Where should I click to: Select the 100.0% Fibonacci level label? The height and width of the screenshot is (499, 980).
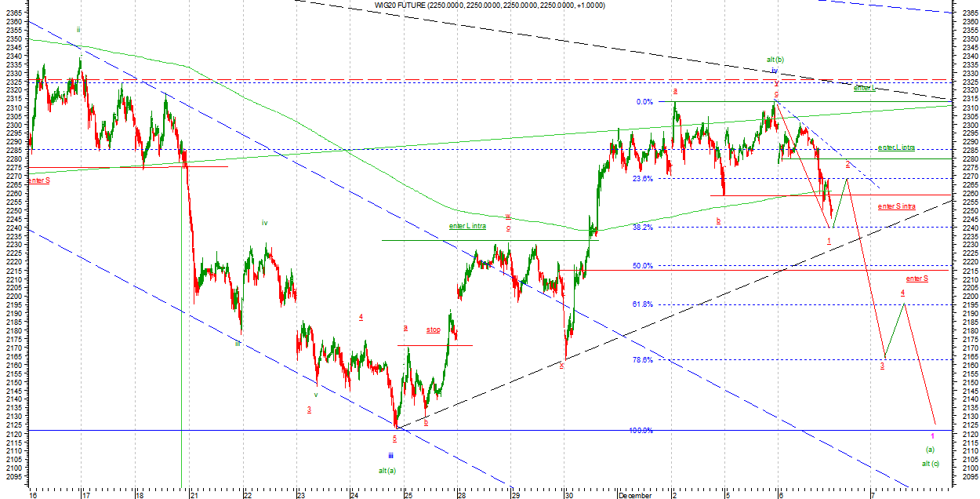click(x=641, y=431)
